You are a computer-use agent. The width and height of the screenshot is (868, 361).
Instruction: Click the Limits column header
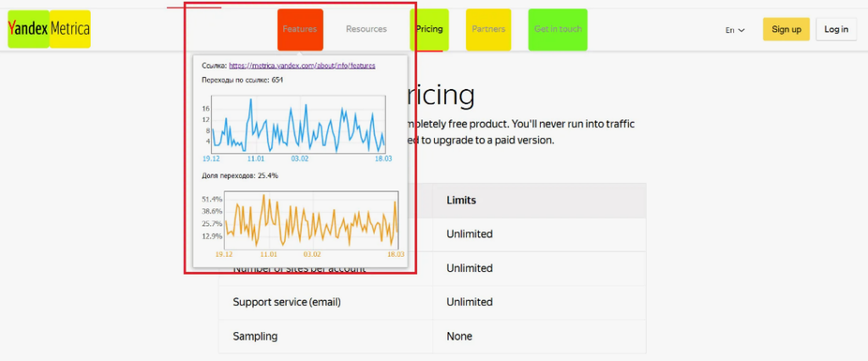[461, 201]
